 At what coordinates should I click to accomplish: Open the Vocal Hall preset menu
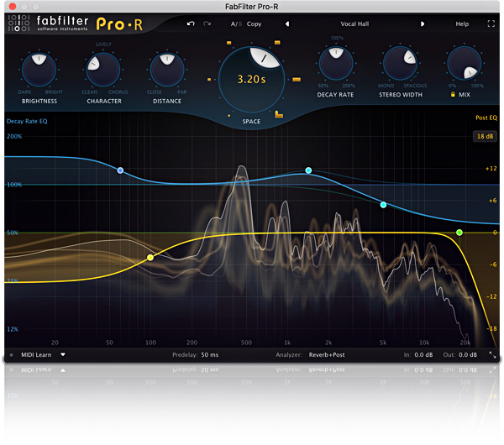click(354, 24)
